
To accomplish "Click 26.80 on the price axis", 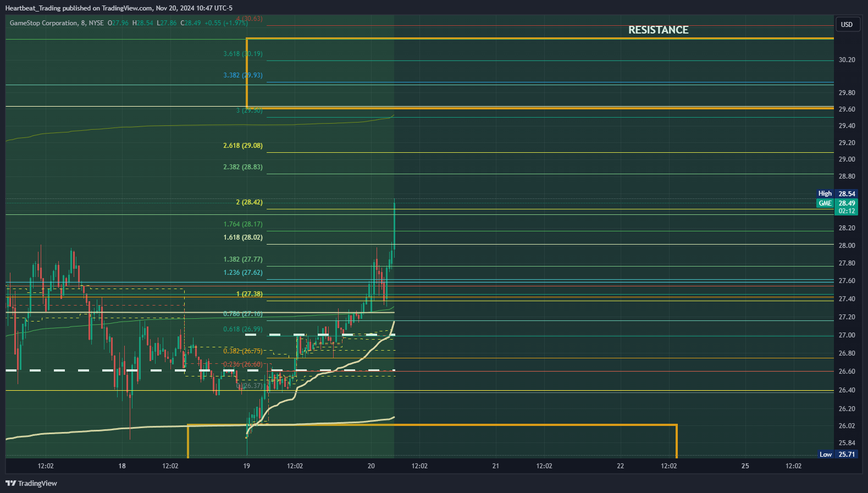I will pos(847,353).
